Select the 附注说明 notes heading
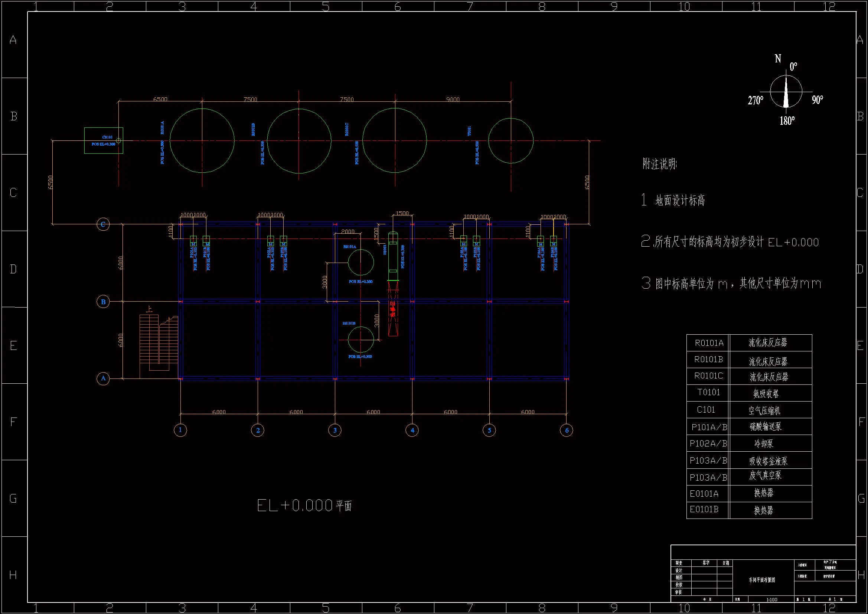The image size is (868, 614). click(x=660, y=164)
